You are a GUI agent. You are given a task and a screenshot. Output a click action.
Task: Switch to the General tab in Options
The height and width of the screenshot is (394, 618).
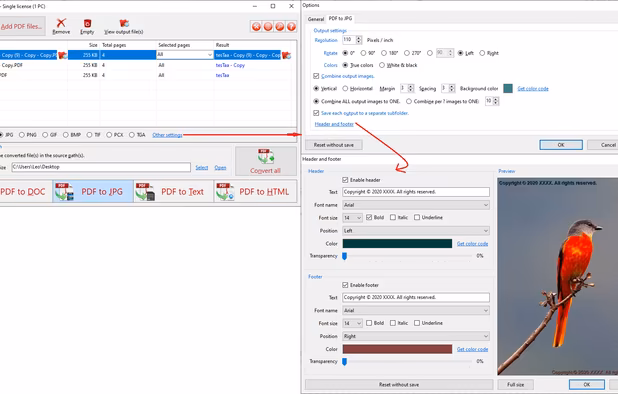click(316, 19)
